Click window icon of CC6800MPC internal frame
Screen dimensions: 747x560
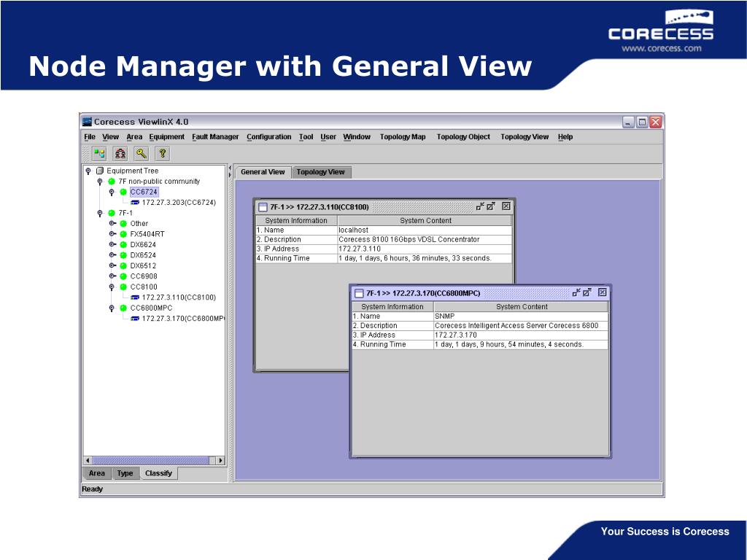(x=359, y=293)
